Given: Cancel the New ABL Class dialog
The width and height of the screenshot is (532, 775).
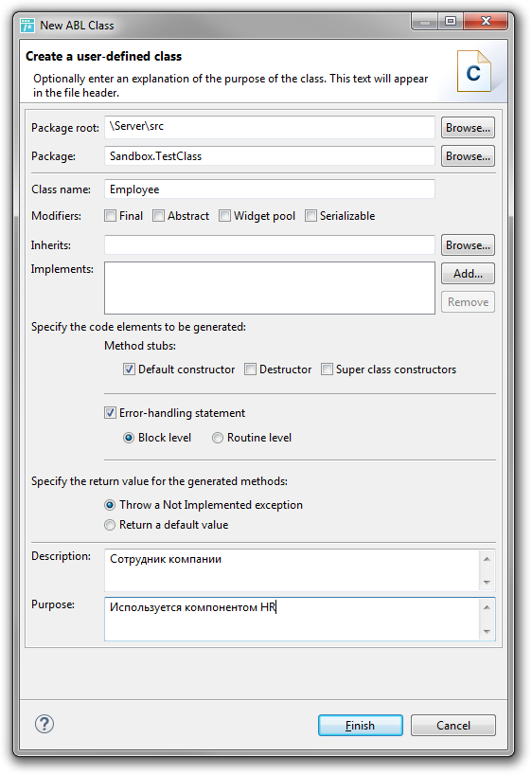Looking at the screenshot, I should pos(453,725).
